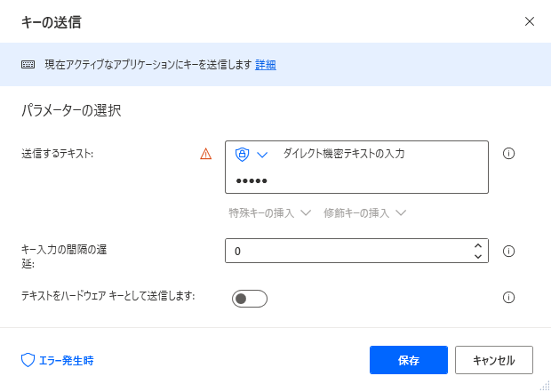Viewport: 551px width, 392px height.
Task: Click the info icon beside 送信するテキスト field
Action: tap(508, 154)
